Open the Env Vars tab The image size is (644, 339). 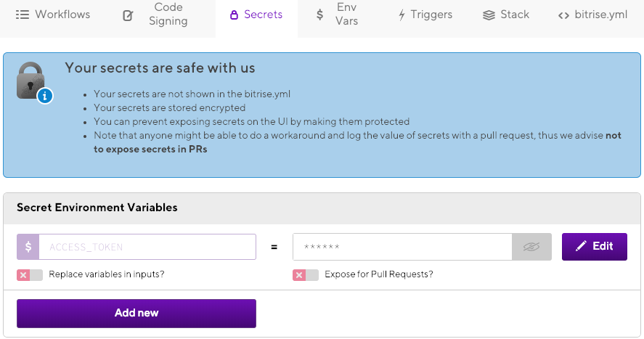point(338,15)
